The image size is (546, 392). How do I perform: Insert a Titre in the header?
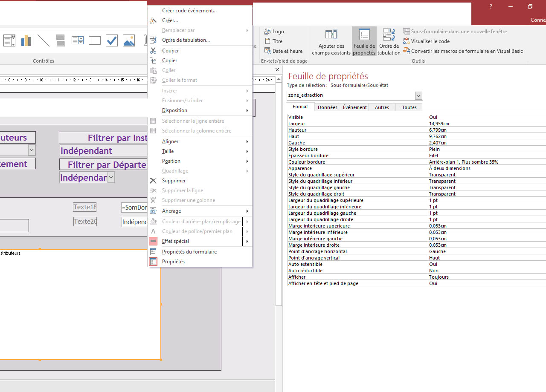pyautogui.click(x=273, y=41)
